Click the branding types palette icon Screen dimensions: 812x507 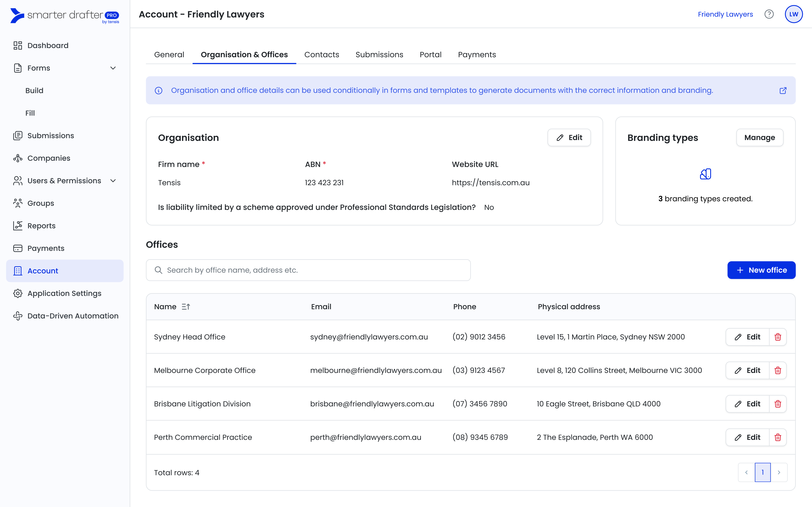coord(705,174)
